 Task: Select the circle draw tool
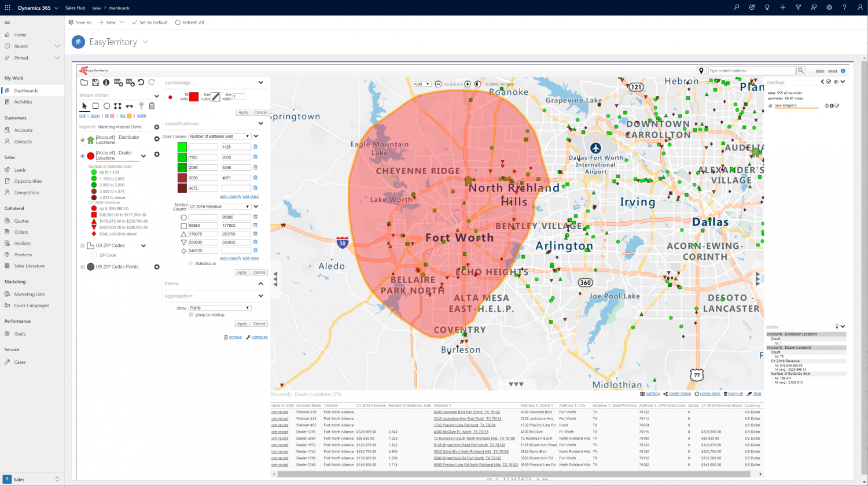pos(106,106)
